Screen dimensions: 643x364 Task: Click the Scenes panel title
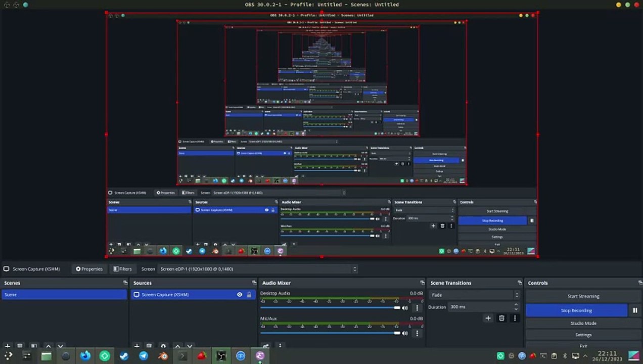pos(12,283)
